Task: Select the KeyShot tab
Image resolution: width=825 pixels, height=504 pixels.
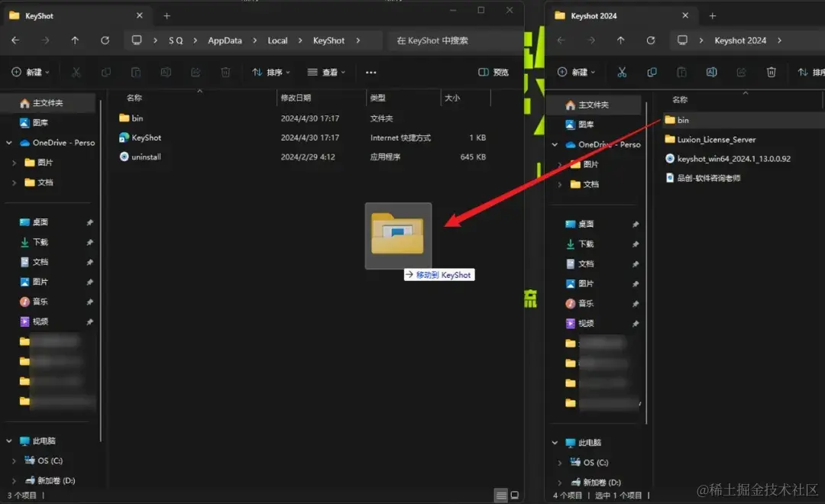Action: (x=76, y=16)
